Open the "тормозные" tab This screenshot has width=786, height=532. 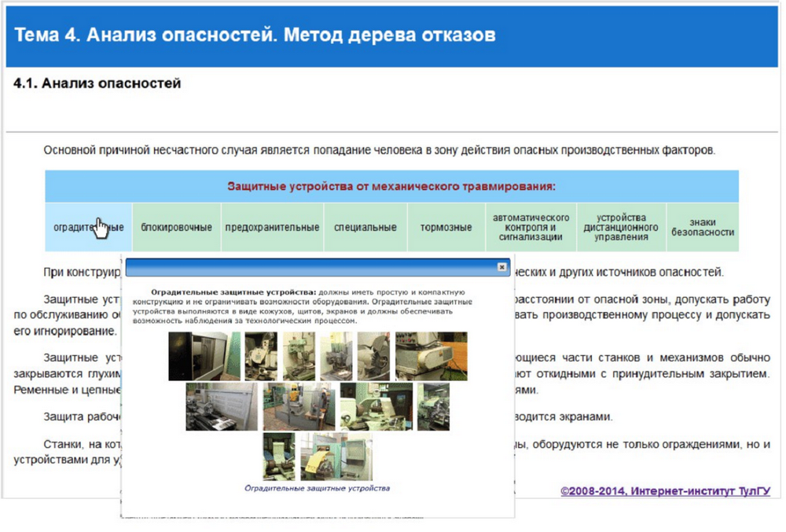pos(446,227)
